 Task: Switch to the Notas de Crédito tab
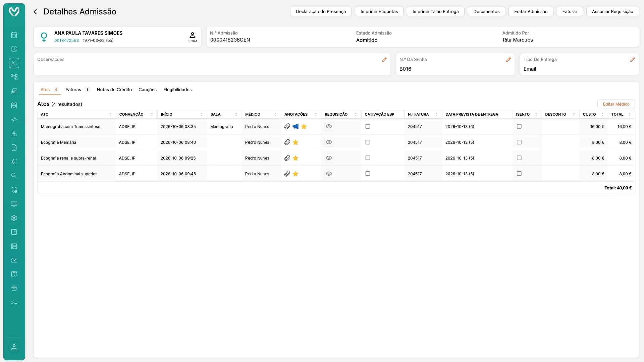tap(114, 89)
